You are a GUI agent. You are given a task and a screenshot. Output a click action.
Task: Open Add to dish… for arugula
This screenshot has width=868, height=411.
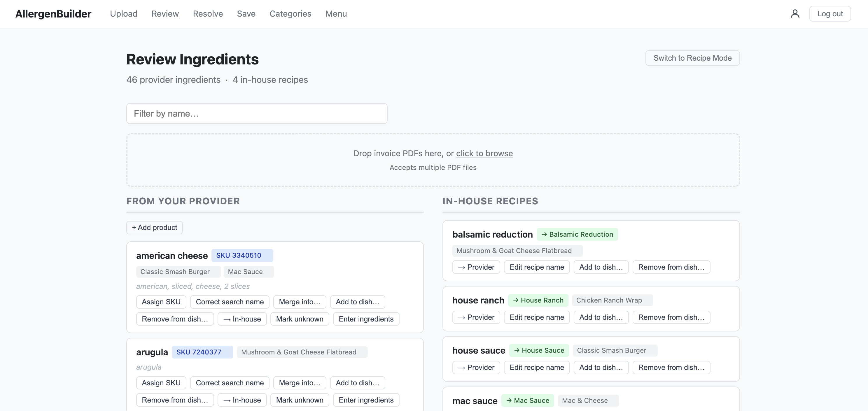pos(358,383)
